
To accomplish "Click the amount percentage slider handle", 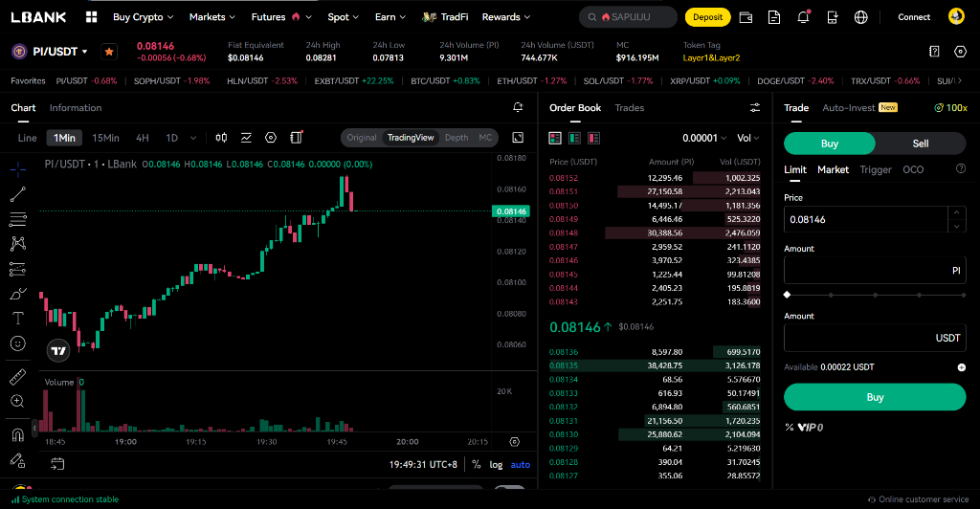I will (x=787, y=294).
